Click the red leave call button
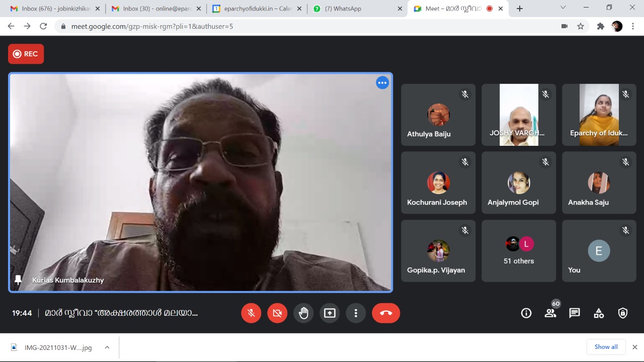Image resolution: width=644 pixels, height=362 pixels. click(x=386, y=313)
